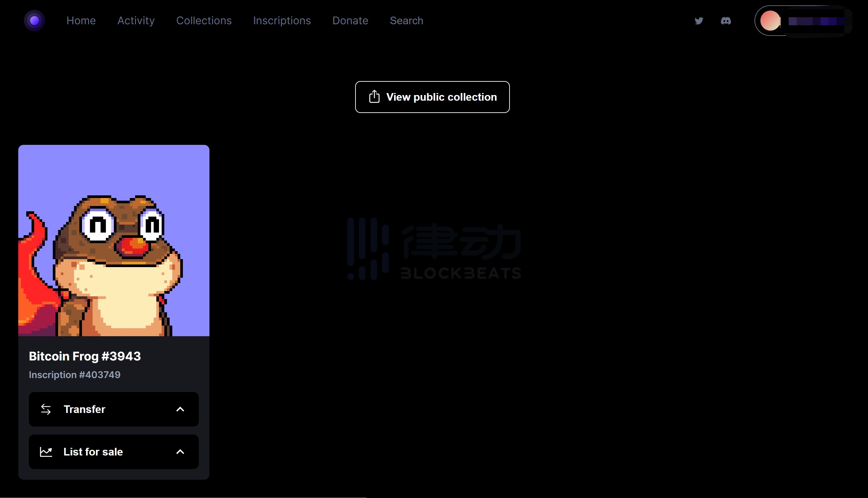Click the share icon on View public collection

pos(374,97)
